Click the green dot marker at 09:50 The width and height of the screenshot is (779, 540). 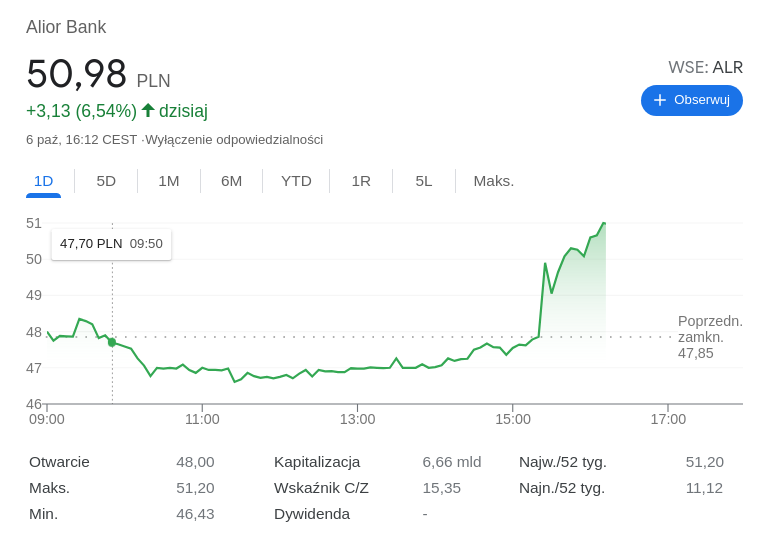(x=112, y=342)
